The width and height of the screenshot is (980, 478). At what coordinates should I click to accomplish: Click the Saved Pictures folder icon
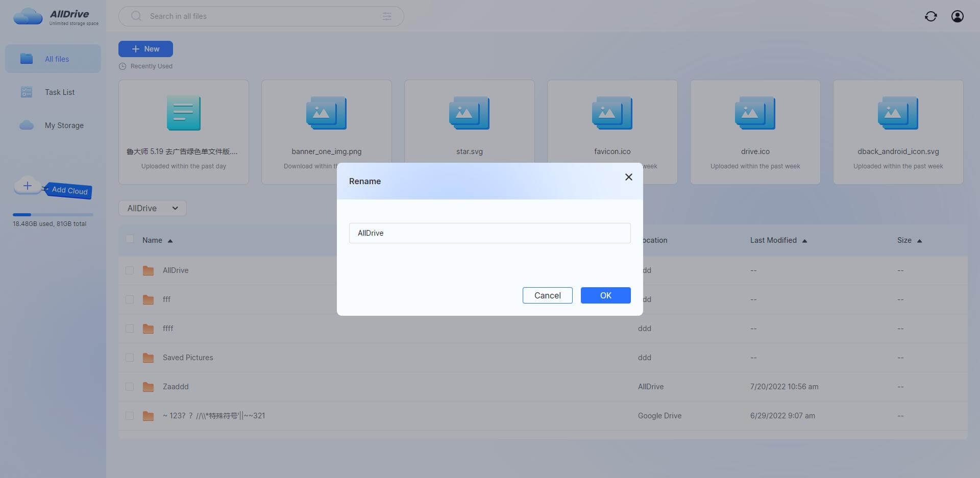[x=149, y=358]
